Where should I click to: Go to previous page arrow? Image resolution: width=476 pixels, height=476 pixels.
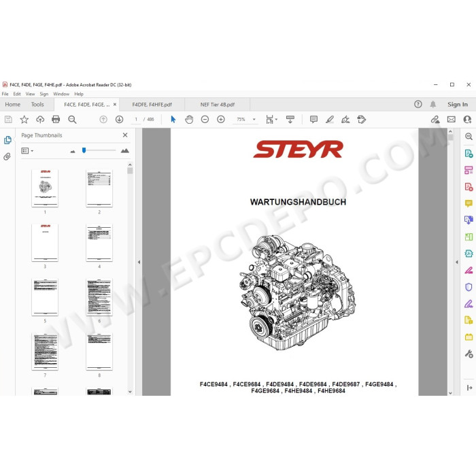(x=103, y=120)
